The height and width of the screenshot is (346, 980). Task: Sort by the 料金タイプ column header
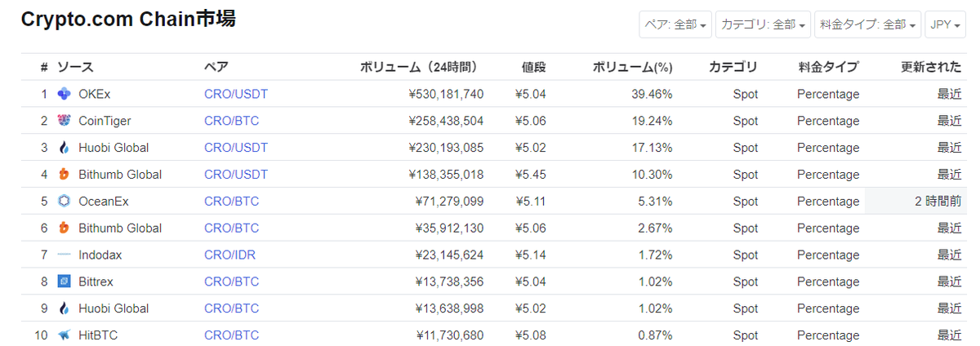829,67
